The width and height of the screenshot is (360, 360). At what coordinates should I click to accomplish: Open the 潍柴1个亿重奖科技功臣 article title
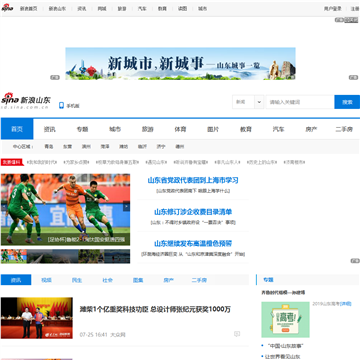(155, 309)
